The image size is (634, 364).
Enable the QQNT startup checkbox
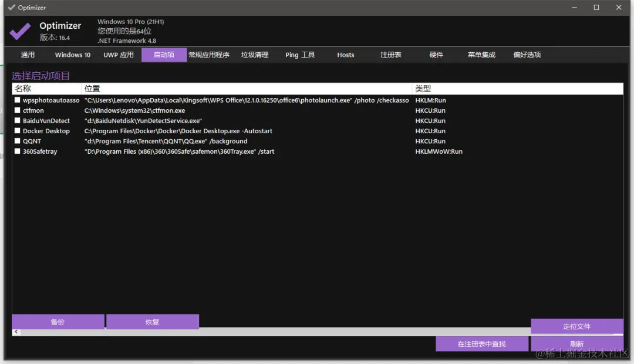point(18,141)
